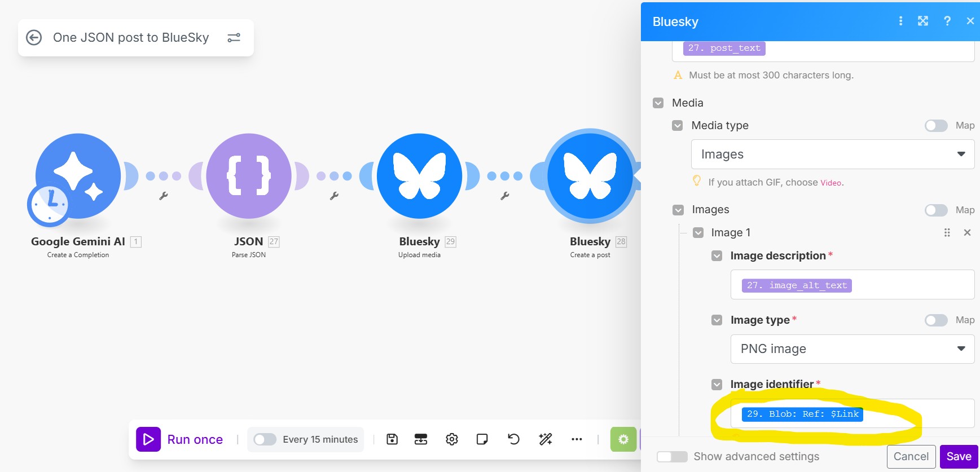Collapse the Image description field

click(x=717, y=256)
